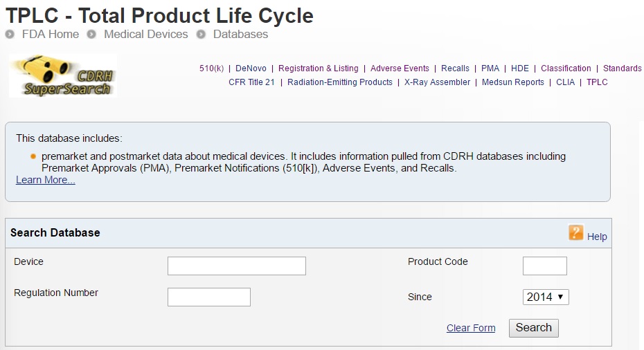Open the Recalls link
Screen dimensions: 644x350
(455, 68)
